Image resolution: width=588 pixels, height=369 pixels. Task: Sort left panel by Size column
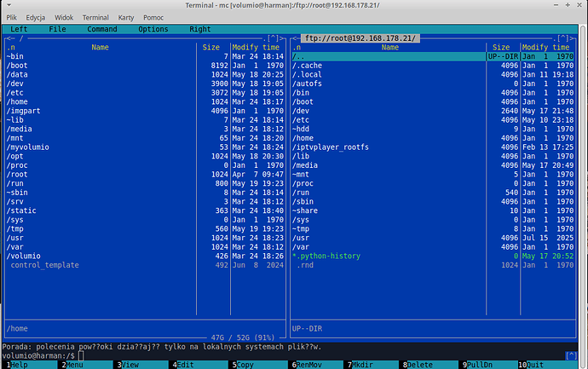(210, 47)
